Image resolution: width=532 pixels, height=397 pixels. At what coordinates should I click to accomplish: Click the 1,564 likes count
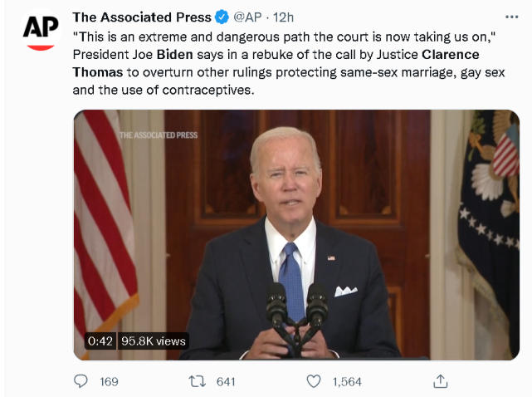pyautogui.click(x=347, y=381)
